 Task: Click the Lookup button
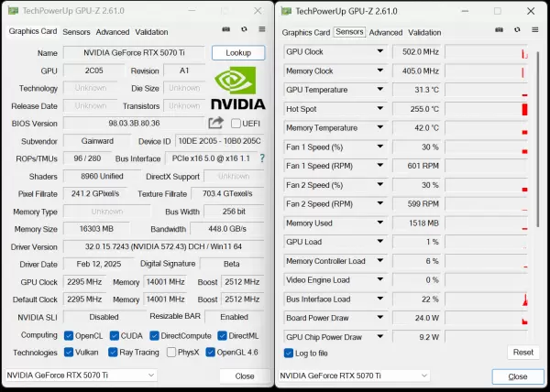coord(237,53)
